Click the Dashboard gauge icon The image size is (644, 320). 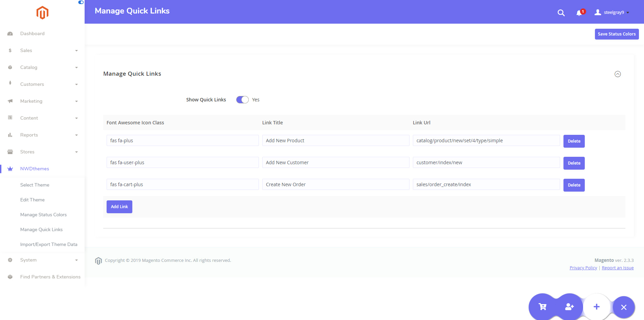10,34
